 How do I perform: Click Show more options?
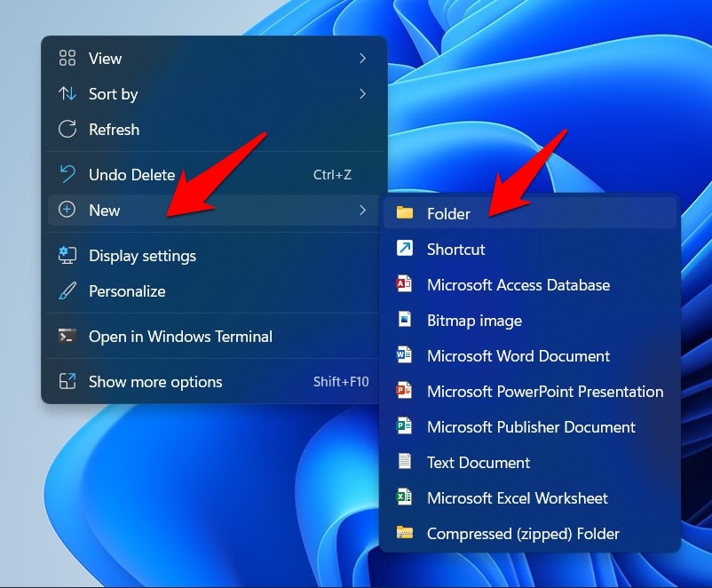(155, 382)
